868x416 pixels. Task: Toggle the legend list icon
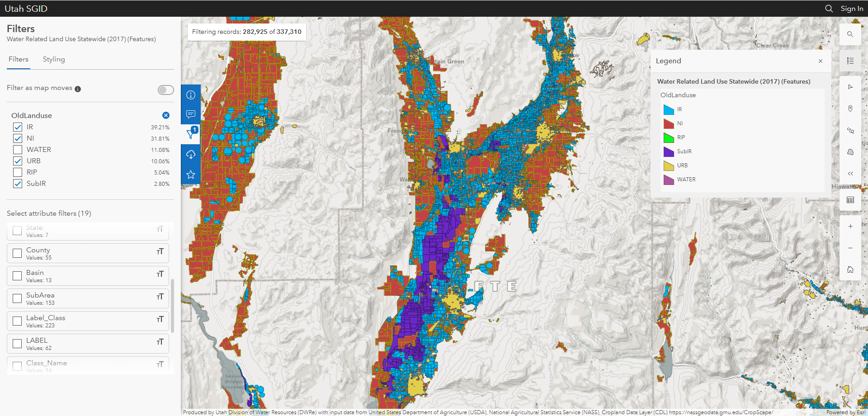click(850, 61)
